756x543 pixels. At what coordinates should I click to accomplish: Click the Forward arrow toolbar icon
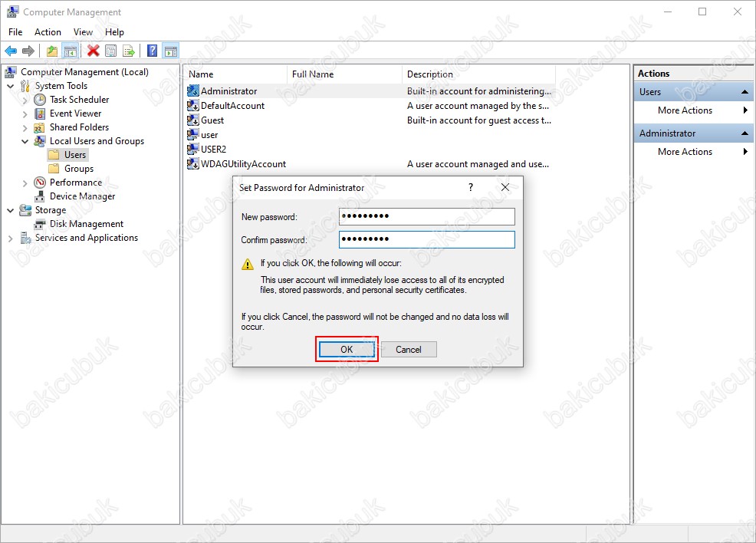pos(28,51)
